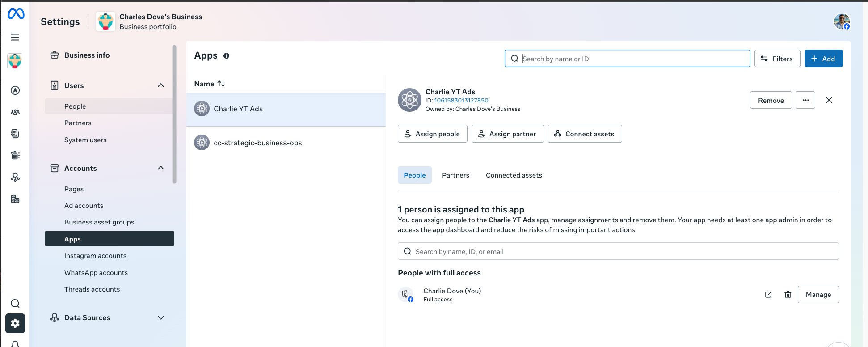The image size is (868, 347).
Task: Collapse the Accounts section
Action: point(161,168)
